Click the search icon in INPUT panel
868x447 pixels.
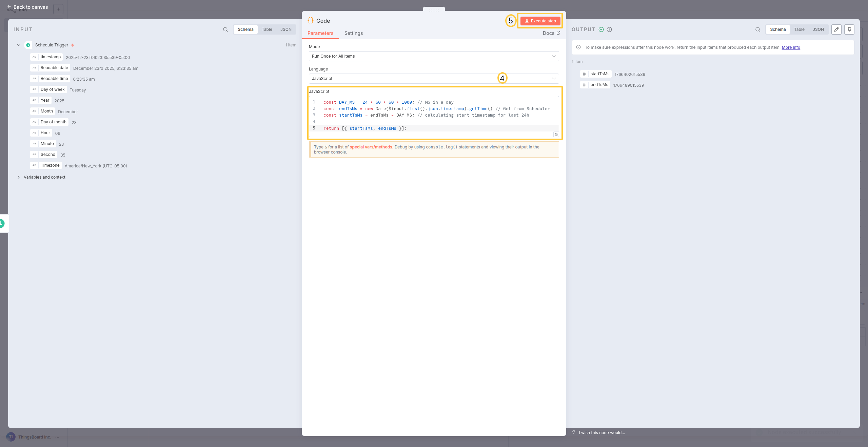click(225, 29)
